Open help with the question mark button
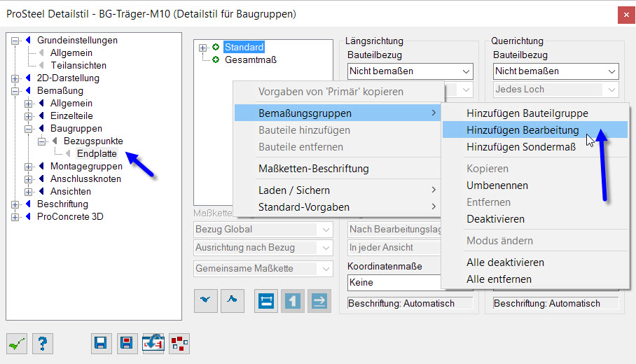The height and width of the screenshot is (364, 636). (x=43, y=344)
